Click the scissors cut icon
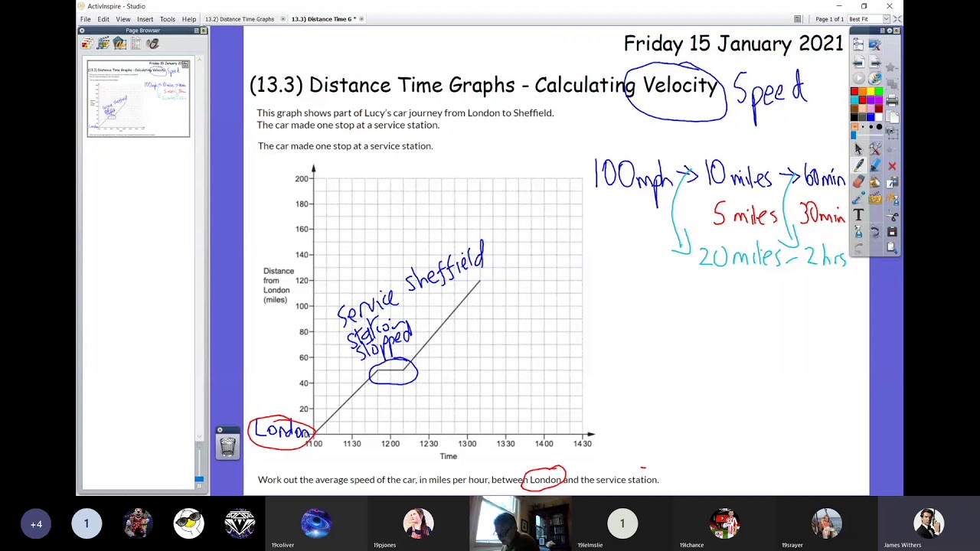The height and width of the screenshot is (551, 980). point(892,215)
